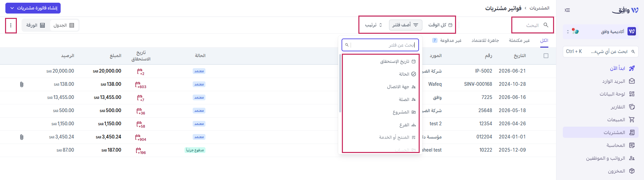The image size is (644, 180).
Task: Click the filter list scrollbar
Action: (340, 83)
